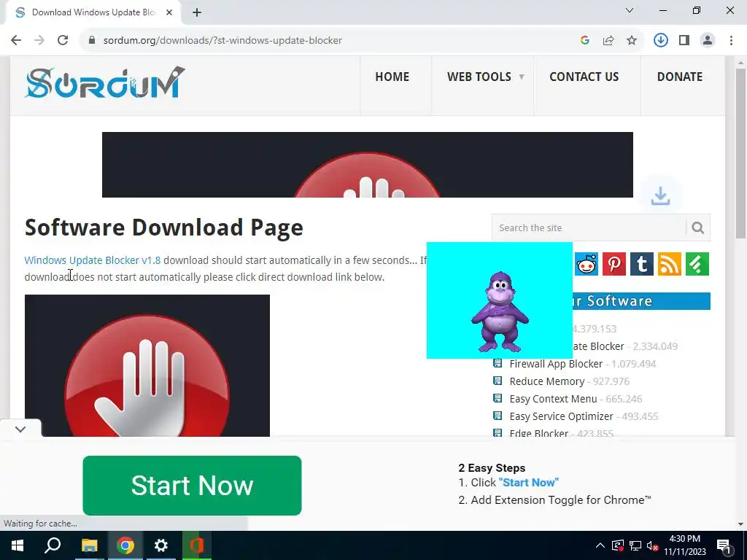Toggle Chrome side panel

684,41
